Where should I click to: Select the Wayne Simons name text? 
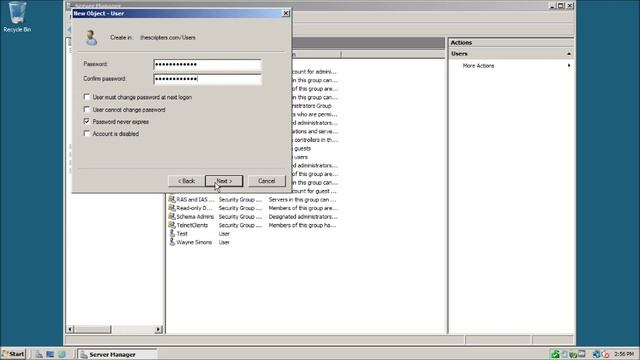pos(194,242)
